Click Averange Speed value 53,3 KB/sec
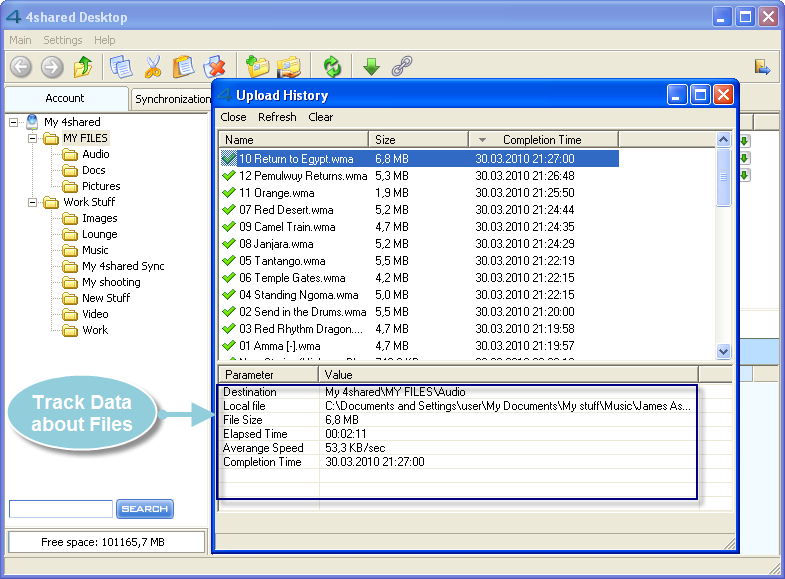Image resolution: width=785 pixels, height=579 pixels. point(355,448)
